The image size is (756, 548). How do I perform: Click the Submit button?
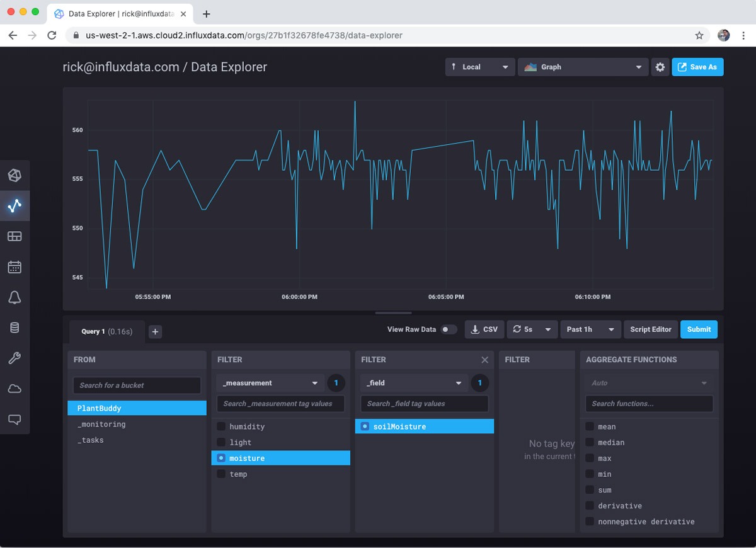click(x=699, y=329)
